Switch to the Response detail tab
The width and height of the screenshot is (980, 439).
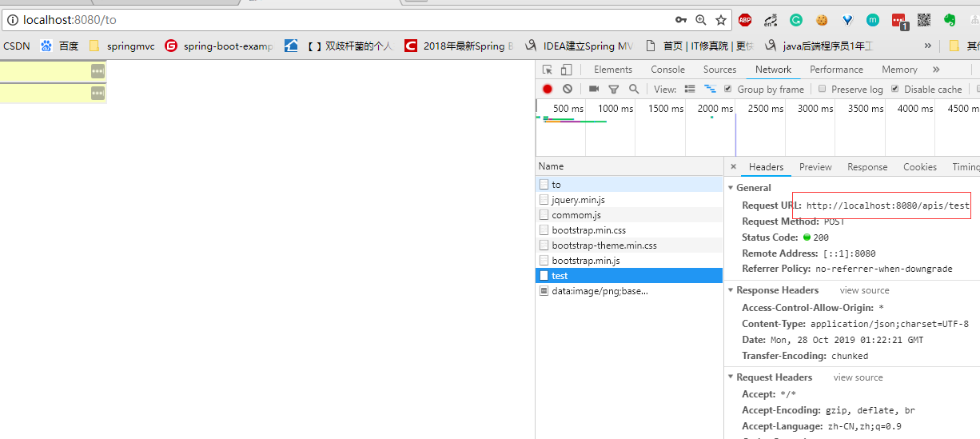(x=867, y=167)
